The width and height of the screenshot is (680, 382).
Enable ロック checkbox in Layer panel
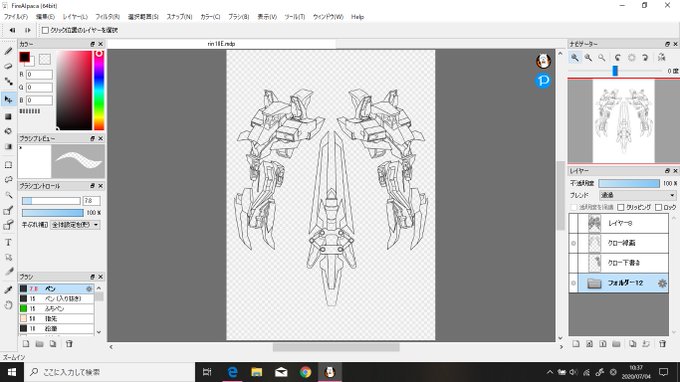click(x=658, y=208)
